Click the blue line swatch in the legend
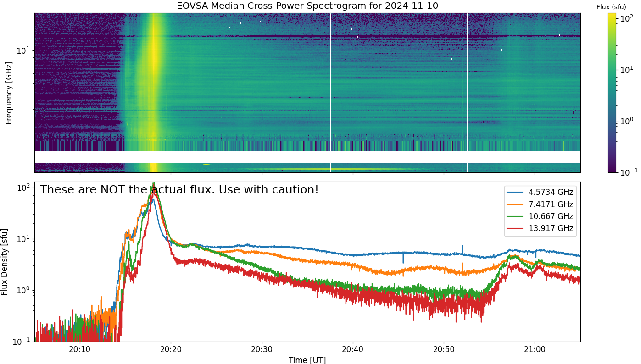Image resolution: width=641 pixels, height=364 pixels. [x=516, y=193]
